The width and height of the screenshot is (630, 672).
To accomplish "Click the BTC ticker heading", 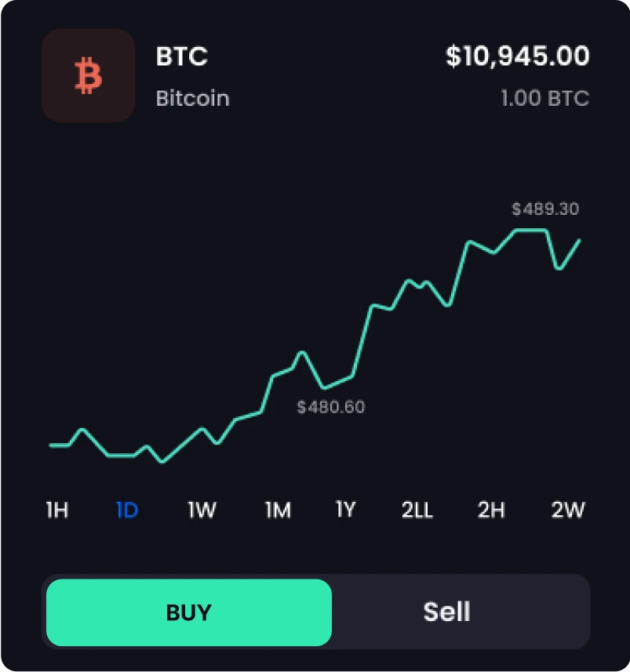I will coord(182,56).
